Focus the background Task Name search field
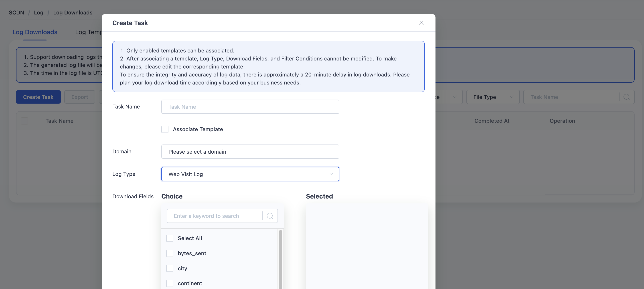The height and width of the screenshot is (289, 644). pyautogui.click(x=571, y=97)
